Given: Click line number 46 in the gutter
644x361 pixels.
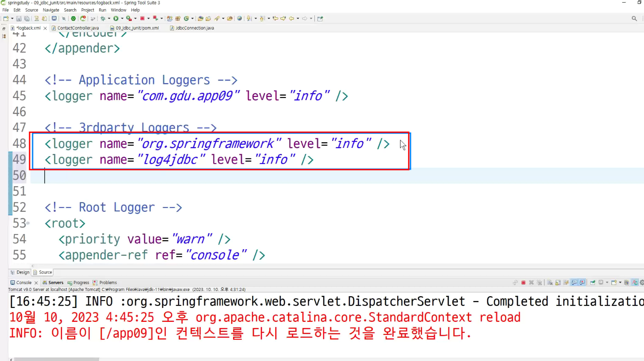Looking at the screenshot, I should coord(19,112).
